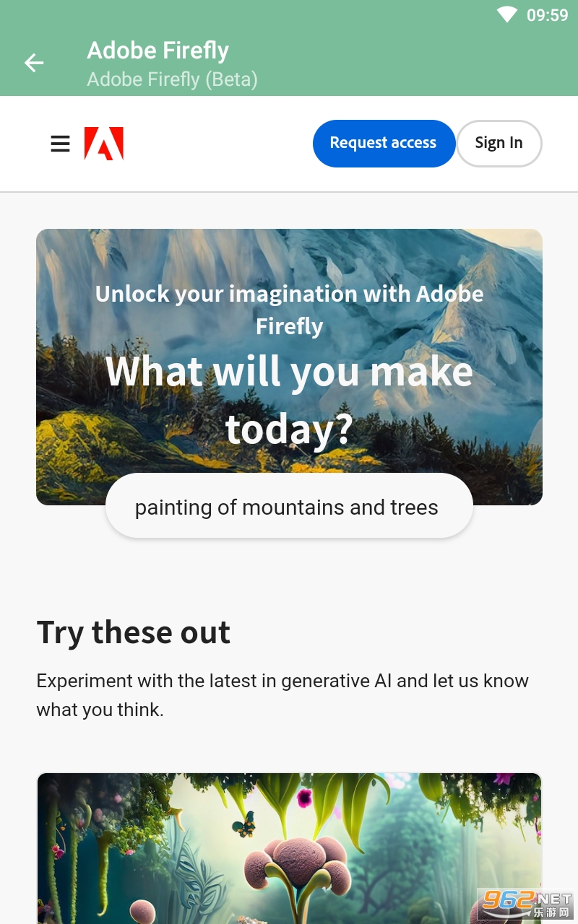
Task: Tap the back arrow in the app bar
Action: tap(34, 63)
